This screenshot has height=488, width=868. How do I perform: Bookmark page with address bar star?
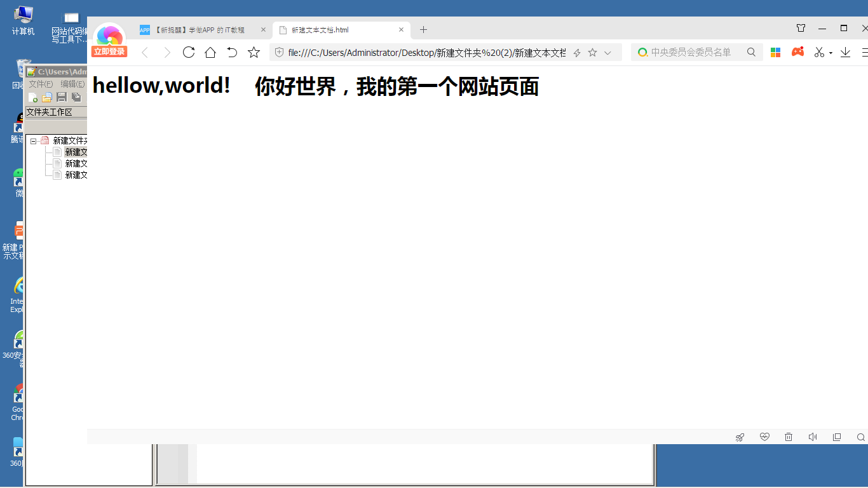coord(592,53)
